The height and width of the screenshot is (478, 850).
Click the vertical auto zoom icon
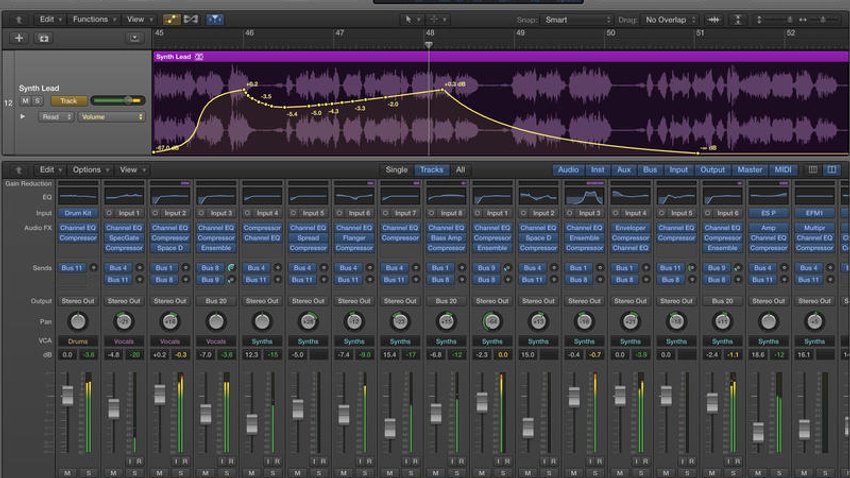738,20
